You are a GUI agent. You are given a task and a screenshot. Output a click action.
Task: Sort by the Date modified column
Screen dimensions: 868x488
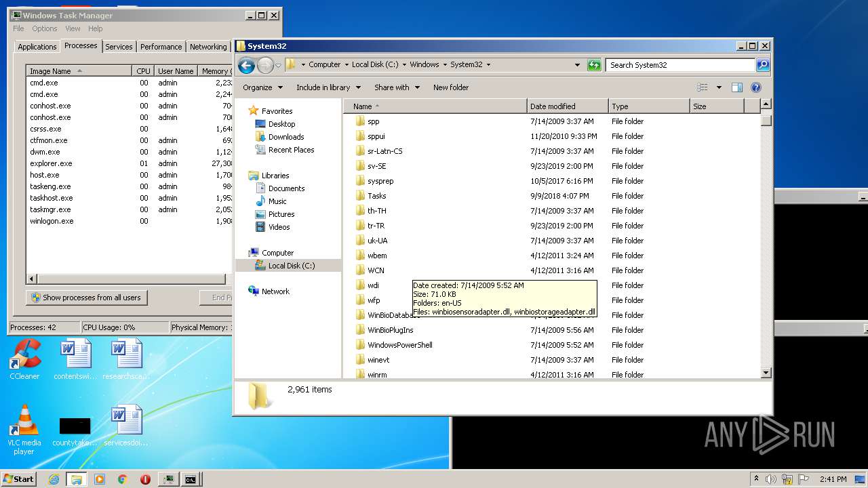[567, 106]
